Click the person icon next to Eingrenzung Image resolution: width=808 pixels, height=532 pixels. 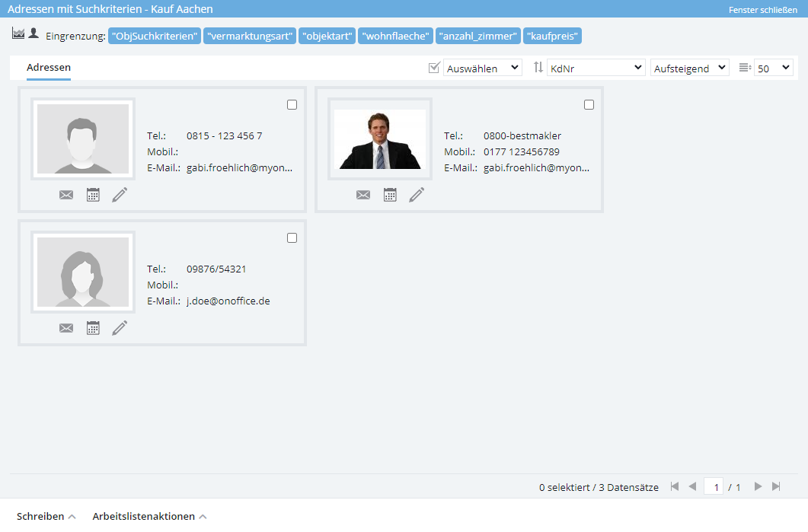[34, 33]
